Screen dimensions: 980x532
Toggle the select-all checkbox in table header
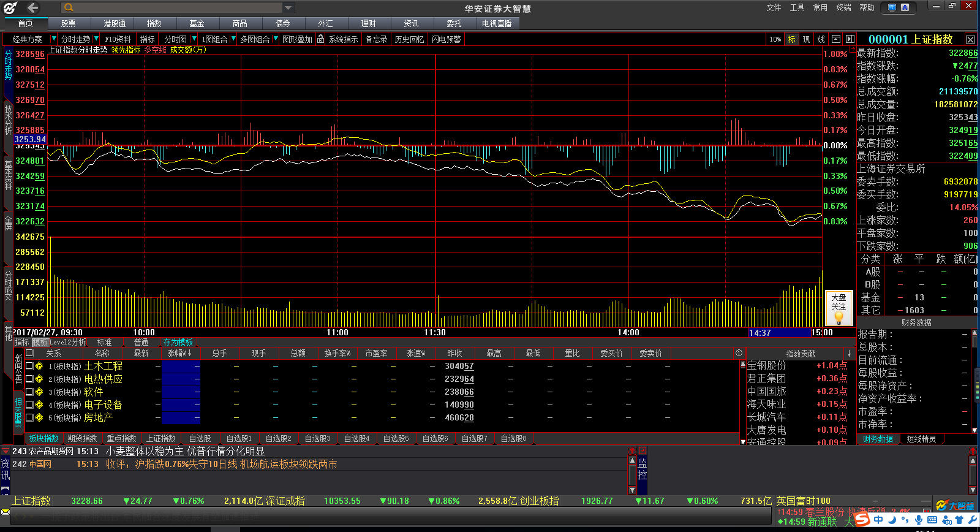[29, 353]
